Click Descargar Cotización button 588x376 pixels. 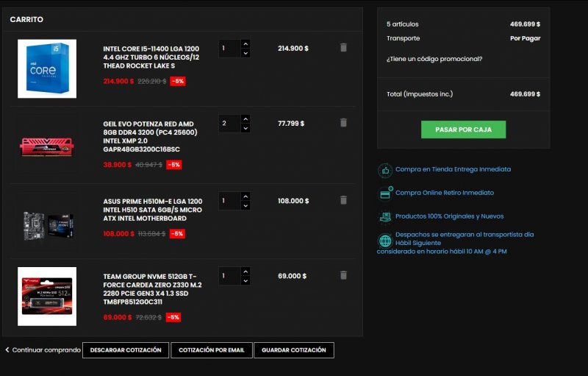[126, 350]
